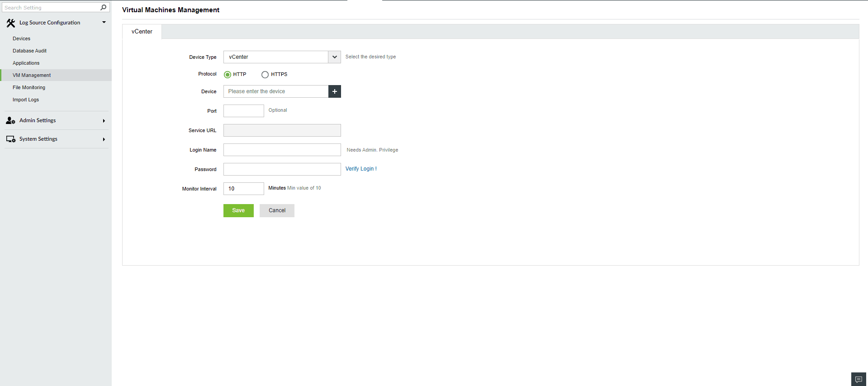Click the Virtual Machines Management heading
868x386 pixels.
click(171, 10)
